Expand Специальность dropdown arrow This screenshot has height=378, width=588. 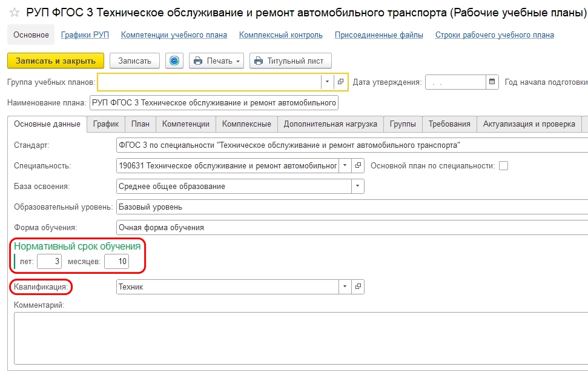345,165
